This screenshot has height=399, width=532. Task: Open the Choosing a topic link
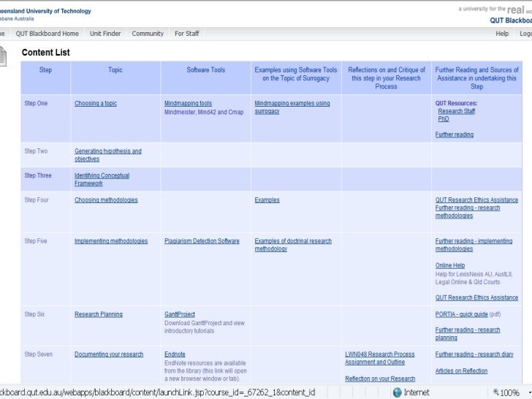pos(95,104)
